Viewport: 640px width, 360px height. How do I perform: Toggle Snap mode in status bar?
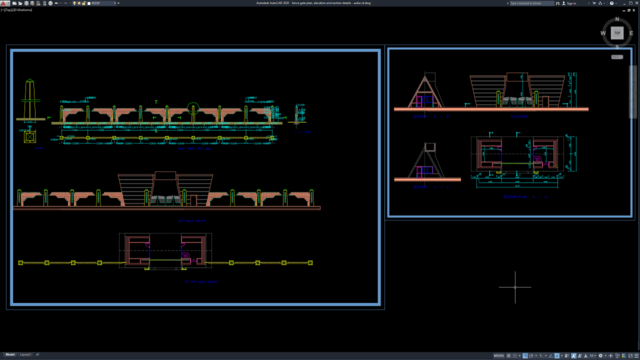pos(515,356)
